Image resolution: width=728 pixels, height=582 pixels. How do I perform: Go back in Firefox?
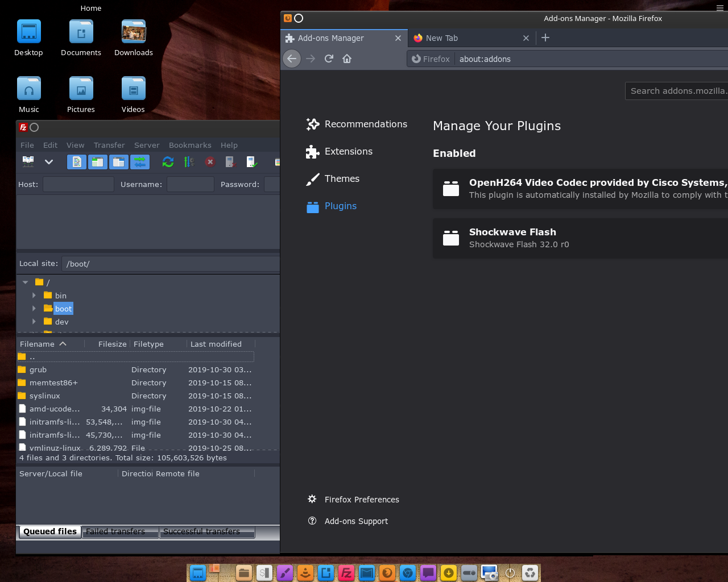pos(292,59)
